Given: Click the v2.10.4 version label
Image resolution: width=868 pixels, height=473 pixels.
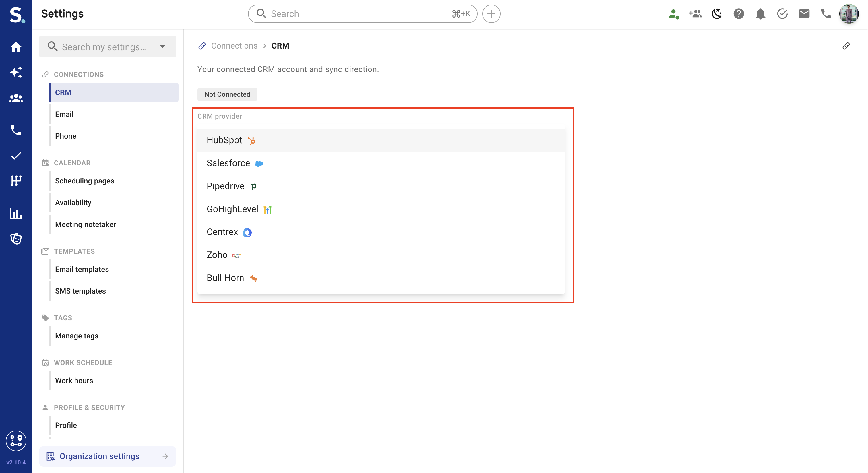Looking at the screenshot, I should click(x=16, y=462).
